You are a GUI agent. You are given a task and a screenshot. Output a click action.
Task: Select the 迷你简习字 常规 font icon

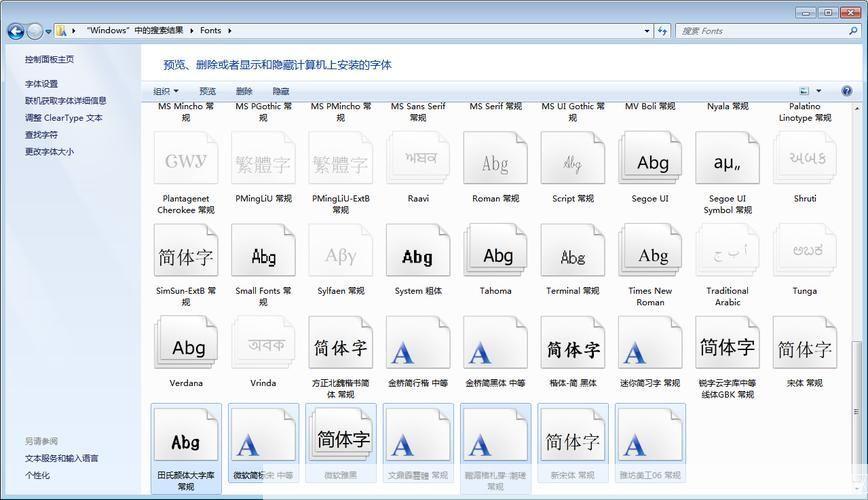coord(650,343)
